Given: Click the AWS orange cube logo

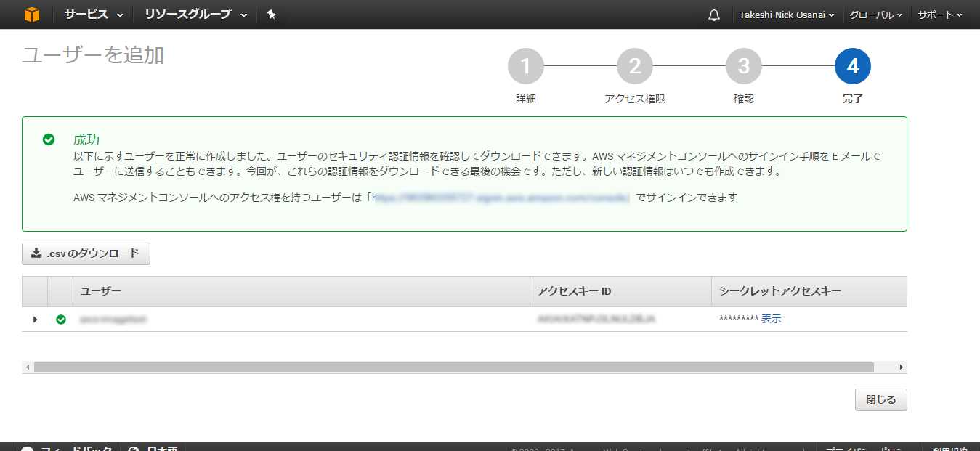Looking at the screenshot, I should click(32, 15).
